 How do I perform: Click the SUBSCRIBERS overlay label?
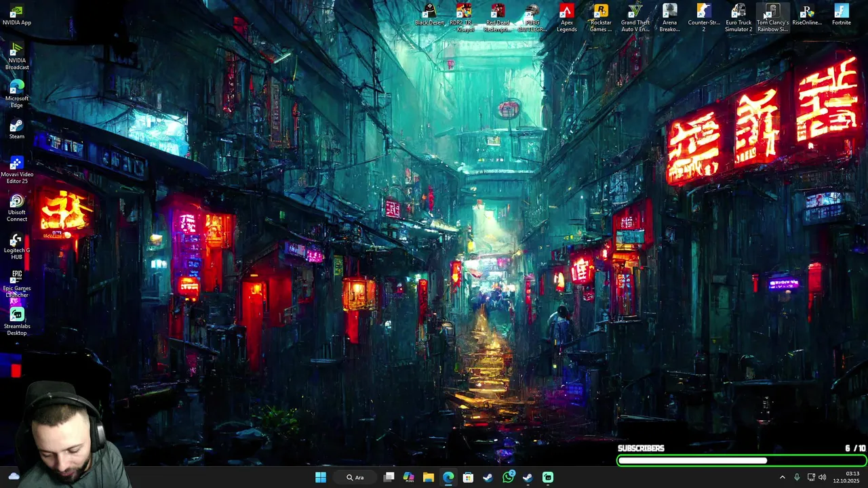(x=641, y=448)
